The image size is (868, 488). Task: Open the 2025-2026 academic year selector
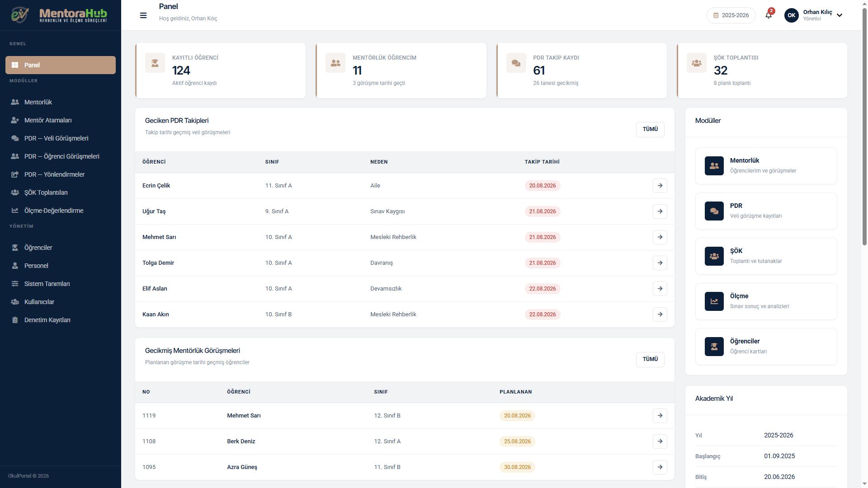click(x=731, y=15)
